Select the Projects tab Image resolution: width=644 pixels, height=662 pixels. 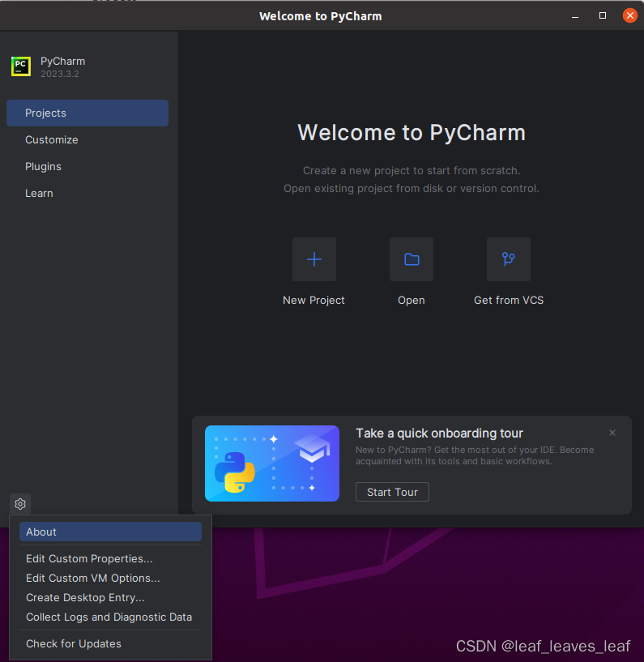[x=87, y=113]
